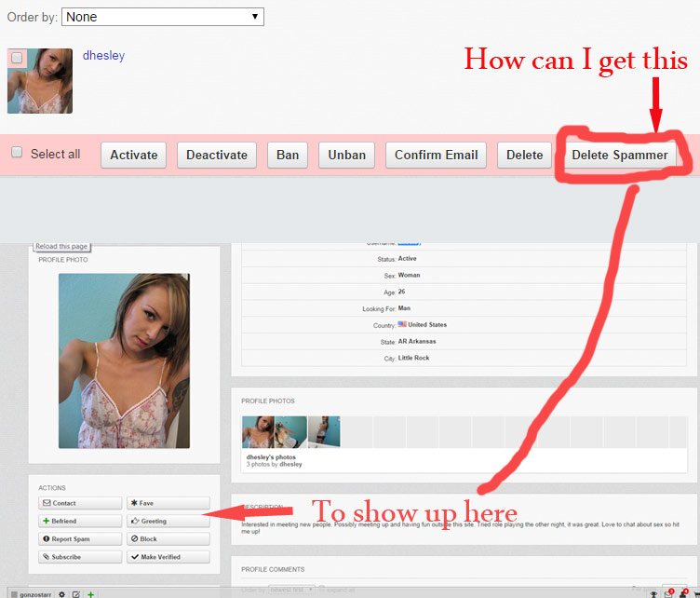Click the Ban button
This screenshot has width=700, height=598.
pos(288,155)
